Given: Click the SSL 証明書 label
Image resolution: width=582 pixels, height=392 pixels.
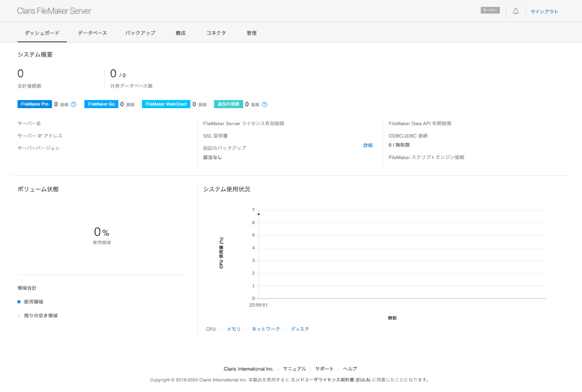Looking at the screenshot, I should tap(215, 136).
